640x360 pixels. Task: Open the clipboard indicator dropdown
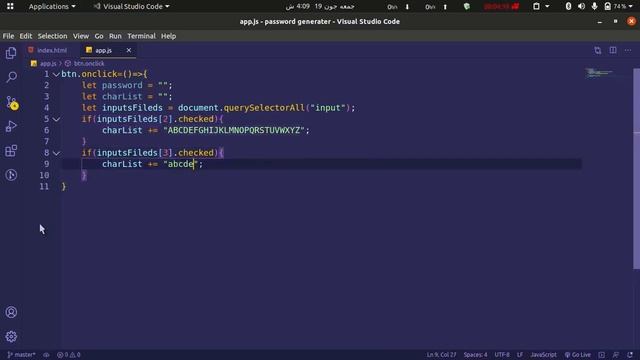[x=541, y=7]
